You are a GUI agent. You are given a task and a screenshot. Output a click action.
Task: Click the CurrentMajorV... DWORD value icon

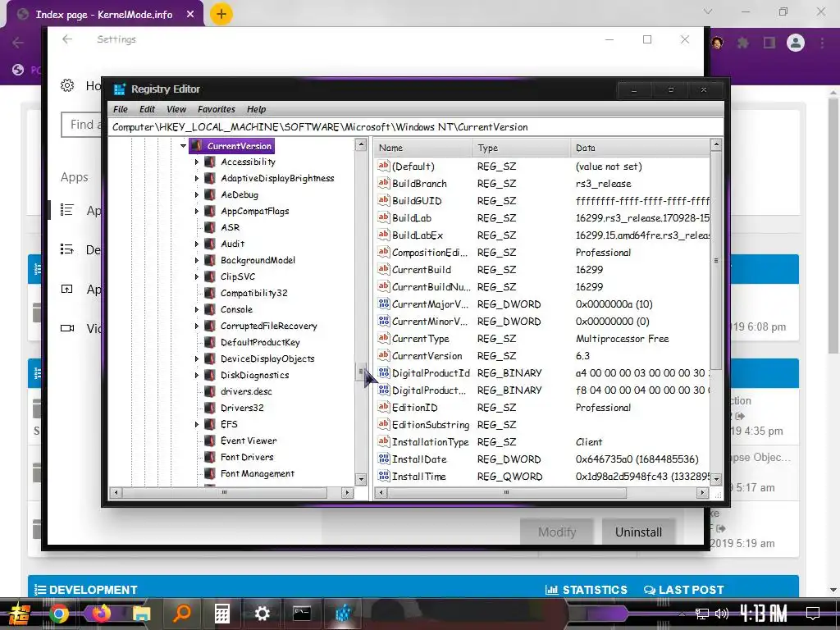pyautogui.click(x=384, y=304)
